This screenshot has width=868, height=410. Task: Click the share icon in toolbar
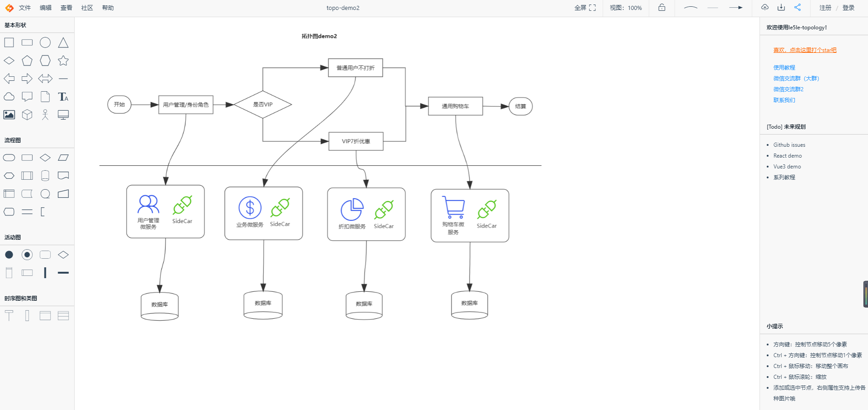[x=797, y=7]
